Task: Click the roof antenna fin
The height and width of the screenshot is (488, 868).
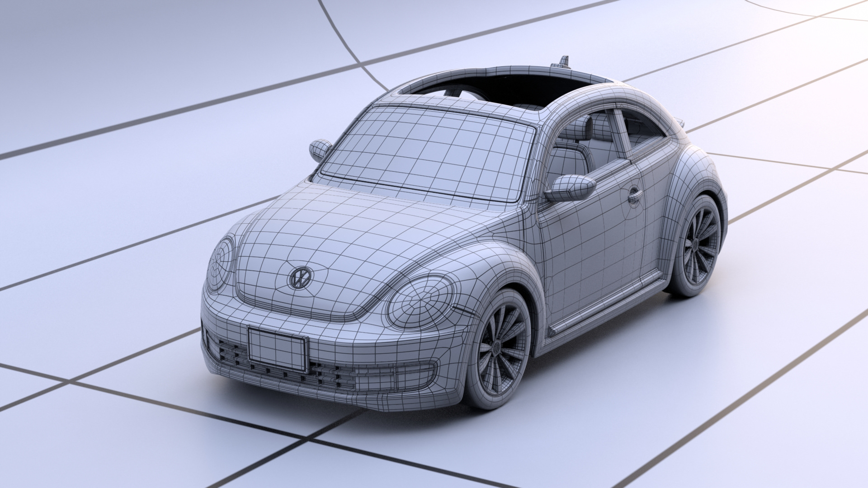Action: (x=563, y=61)
